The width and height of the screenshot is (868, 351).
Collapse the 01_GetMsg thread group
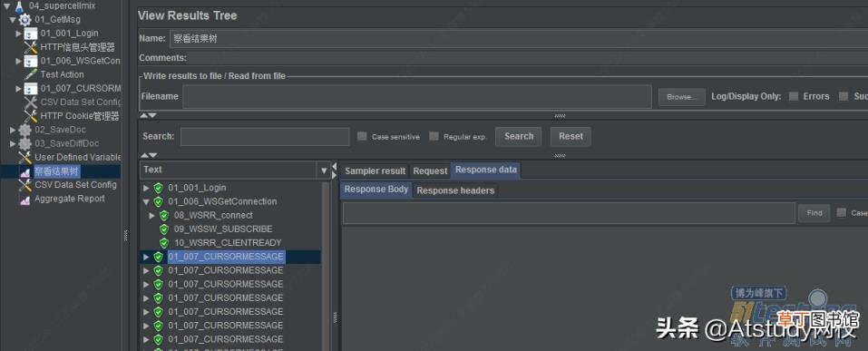click(13, 20)
